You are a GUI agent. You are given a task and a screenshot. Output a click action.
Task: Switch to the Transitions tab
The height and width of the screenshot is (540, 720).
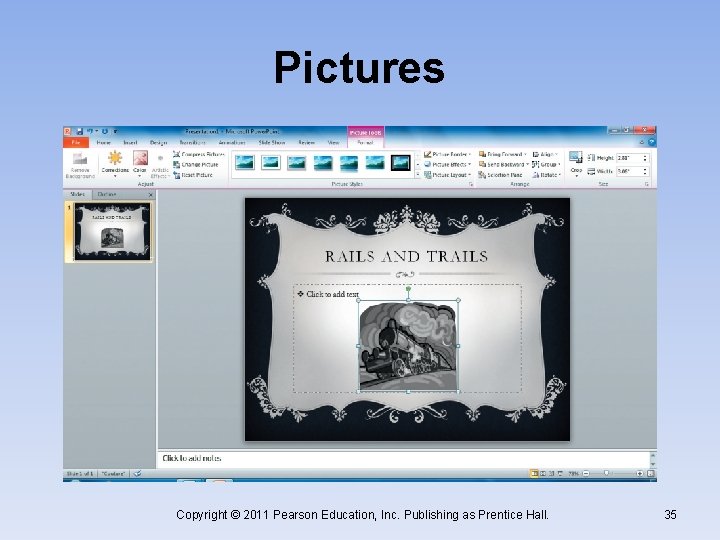pos(192,143)
